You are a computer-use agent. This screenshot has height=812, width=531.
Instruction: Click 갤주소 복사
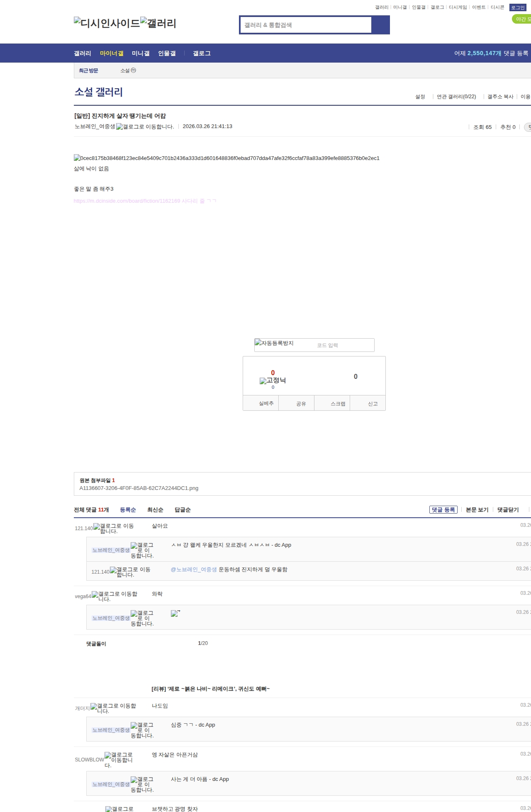click(x=500, y=97)
